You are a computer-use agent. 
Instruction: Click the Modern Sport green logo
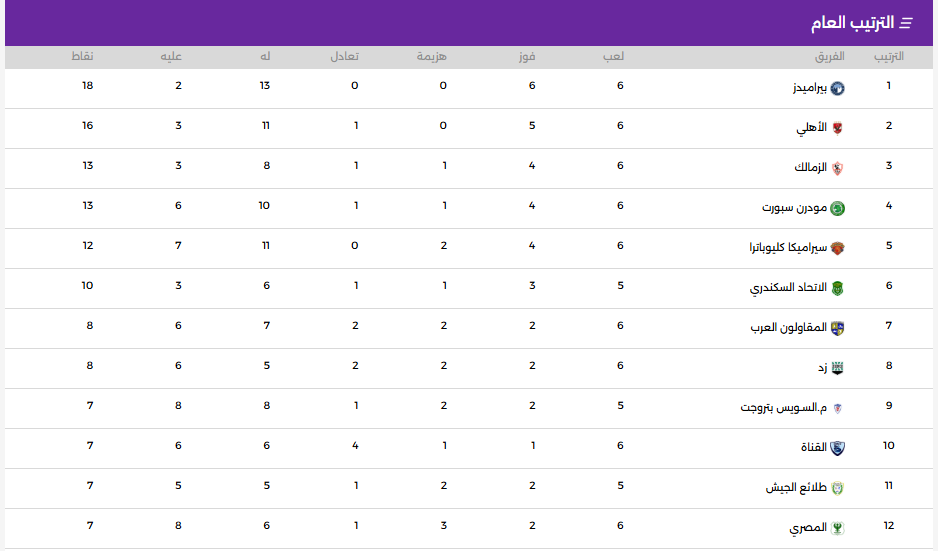click(x=838, y=208)
